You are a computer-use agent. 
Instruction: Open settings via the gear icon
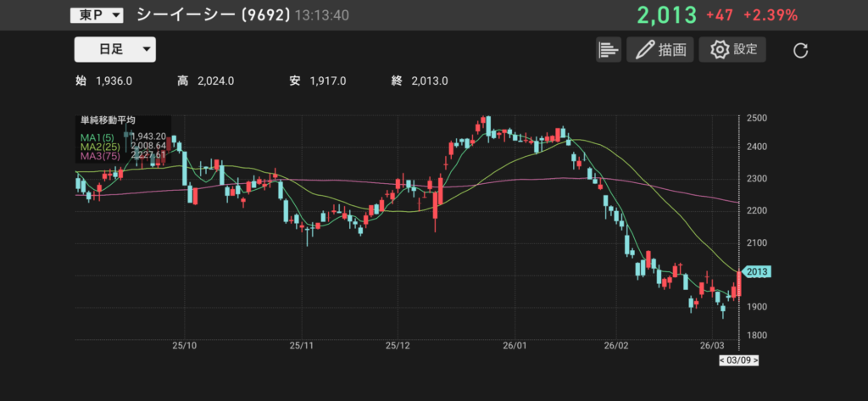coord(720,49)
